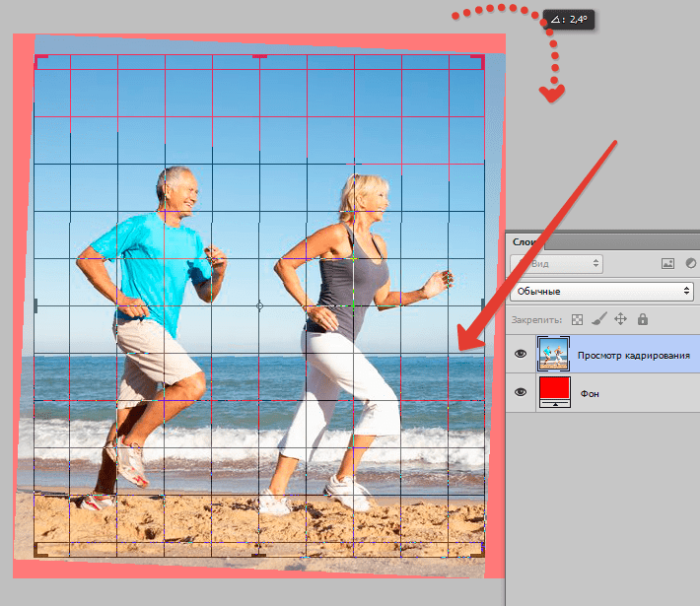Click the lock image pixels brush icon
700x606 pixels.
[599, 319]
